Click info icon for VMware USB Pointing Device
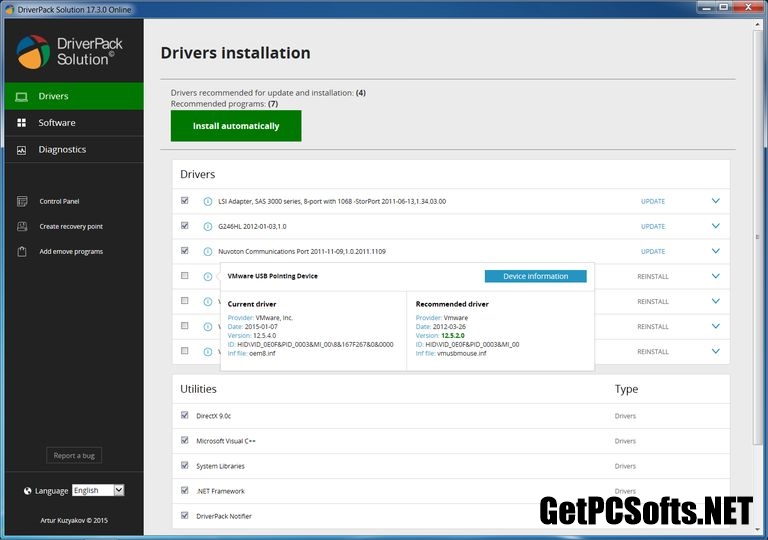The width and height of the screenshot is (768, 540). pyautogui.click(x=208, y=276)
